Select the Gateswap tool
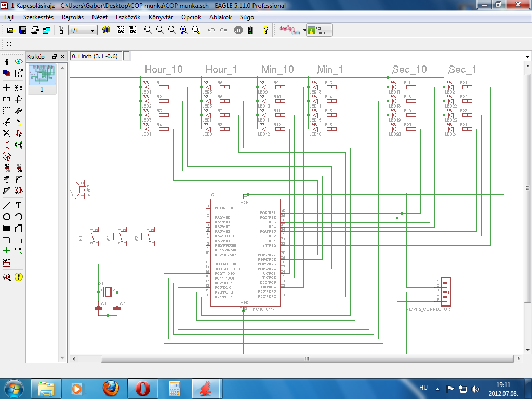 6,156
